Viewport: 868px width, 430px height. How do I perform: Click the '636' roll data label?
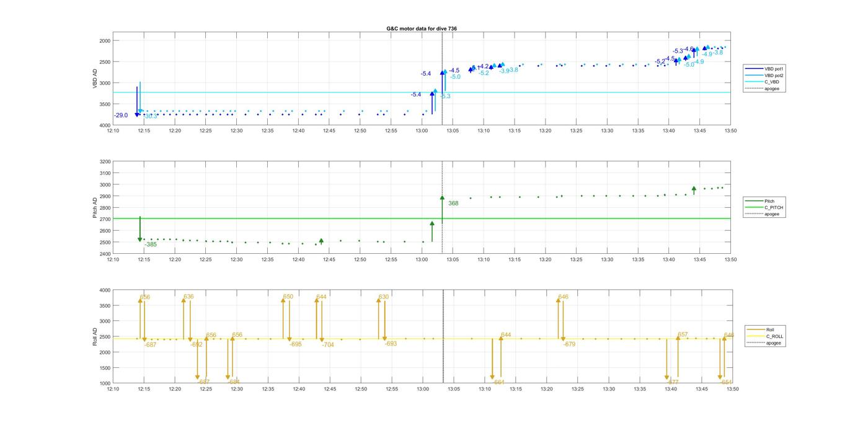(x=189, y=297)
